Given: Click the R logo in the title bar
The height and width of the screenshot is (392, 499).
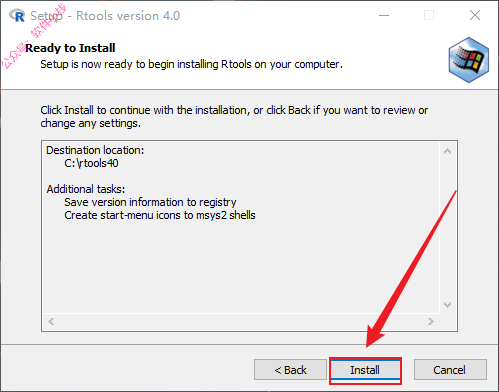Looking at the screenshot, I should tap(17, 16).
